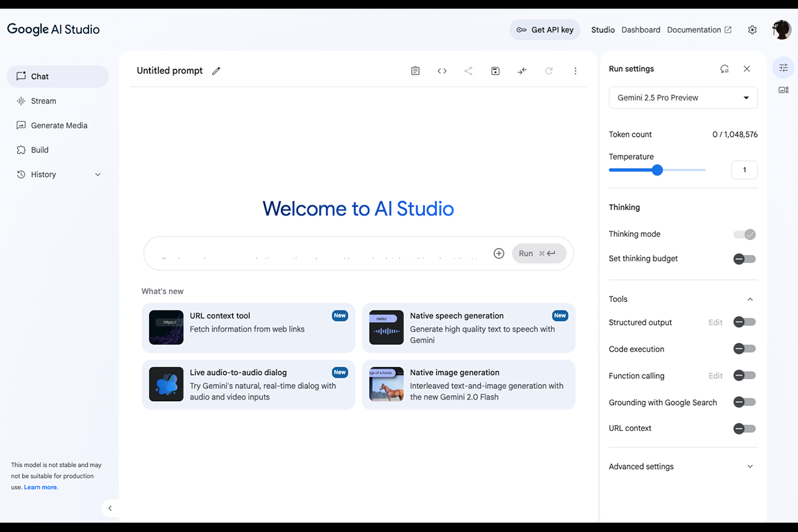This screenshot has height=532, width=798.
Task: Open the settings gear icon in header
Action: [753, 30]
